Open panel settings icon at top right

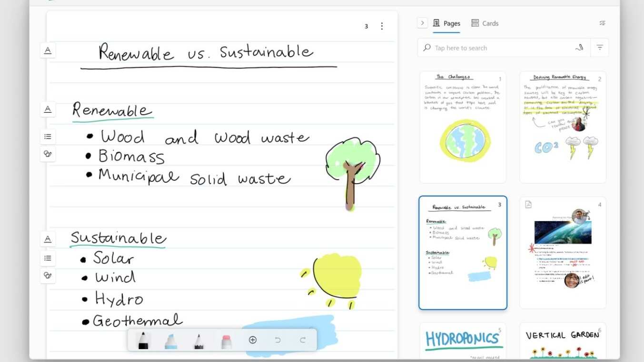[602, 23]
